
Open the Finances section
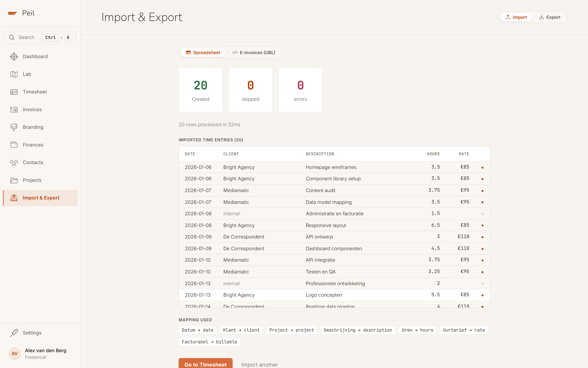[x=40, y=145]
